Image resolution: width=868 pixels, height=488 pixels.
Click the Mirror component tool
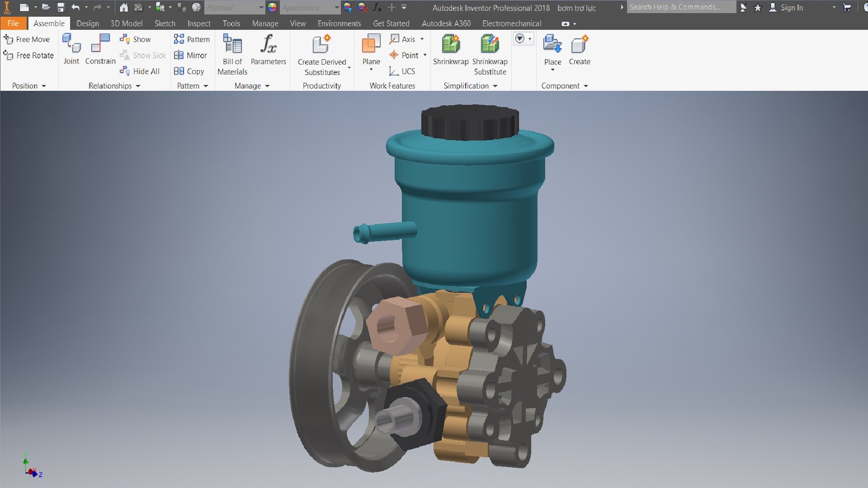coord(190,55)
